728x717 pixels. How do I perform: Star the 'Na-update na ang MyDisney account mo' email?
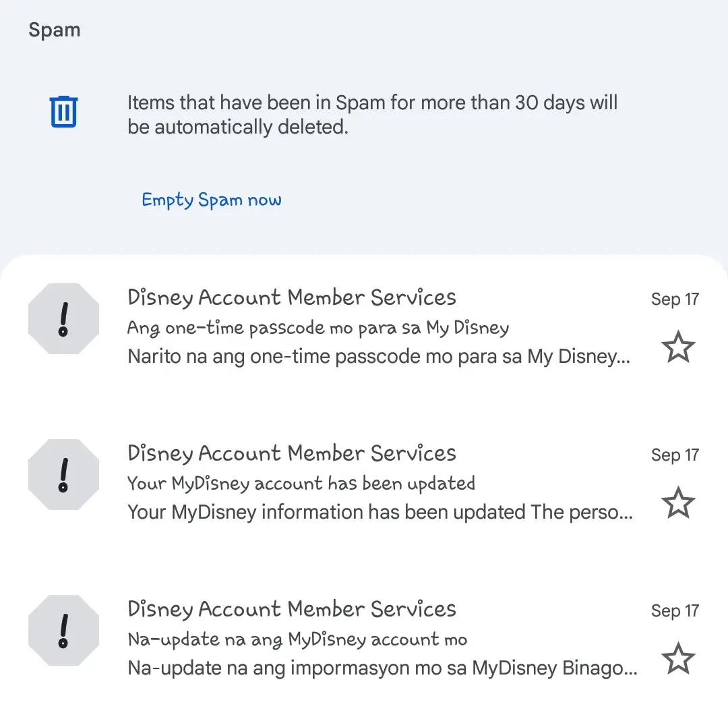coord(678,658)
